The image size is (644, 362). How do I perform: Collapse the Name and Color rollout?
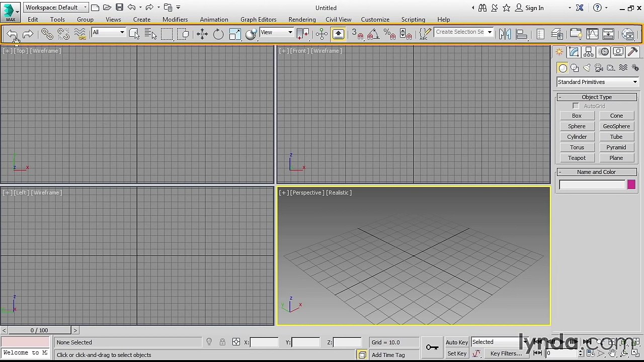coord(597,172)
